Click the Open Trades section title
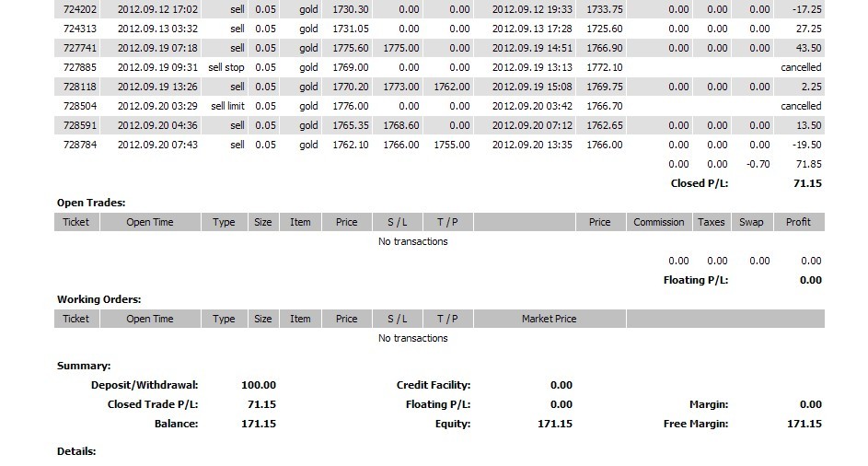This screenshot has height=466, width=868. (91, 203)
